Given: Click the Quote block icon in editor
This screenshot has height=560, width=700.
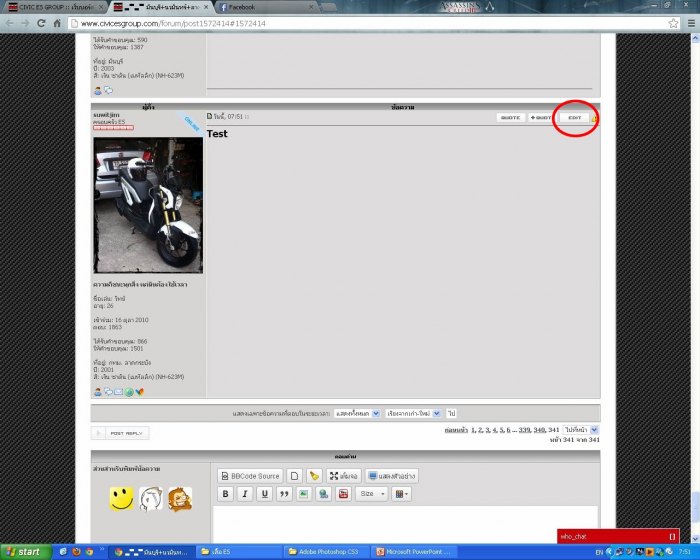Looking at the screenshot, I should [284, 494].
